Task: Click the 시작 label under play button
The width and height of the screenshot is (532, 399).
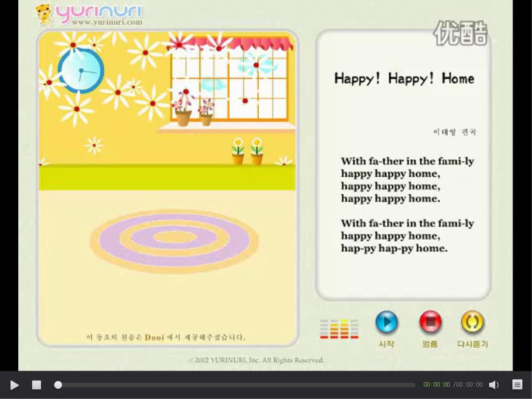Action: point(386,344)
